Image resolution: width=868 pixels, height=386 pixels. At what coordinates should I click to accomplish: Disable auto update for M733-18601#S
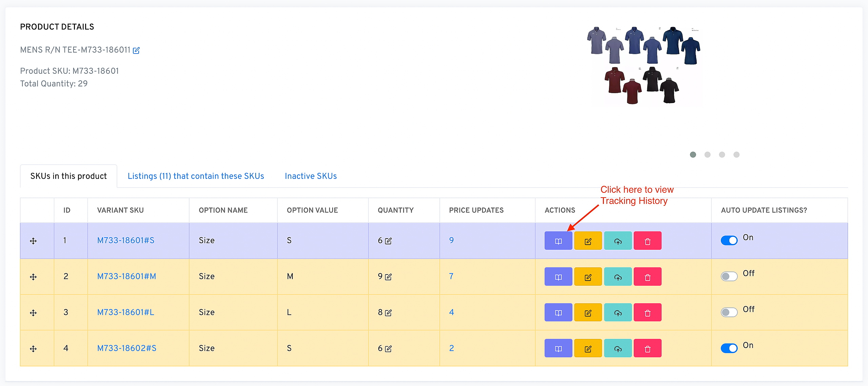click(x=729, y=240)
